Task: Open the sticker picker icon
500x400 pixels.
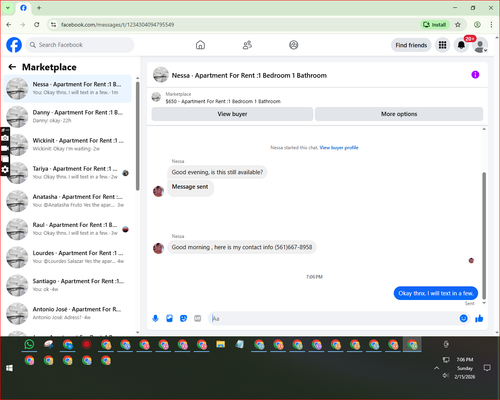Action: click(183, 319)
